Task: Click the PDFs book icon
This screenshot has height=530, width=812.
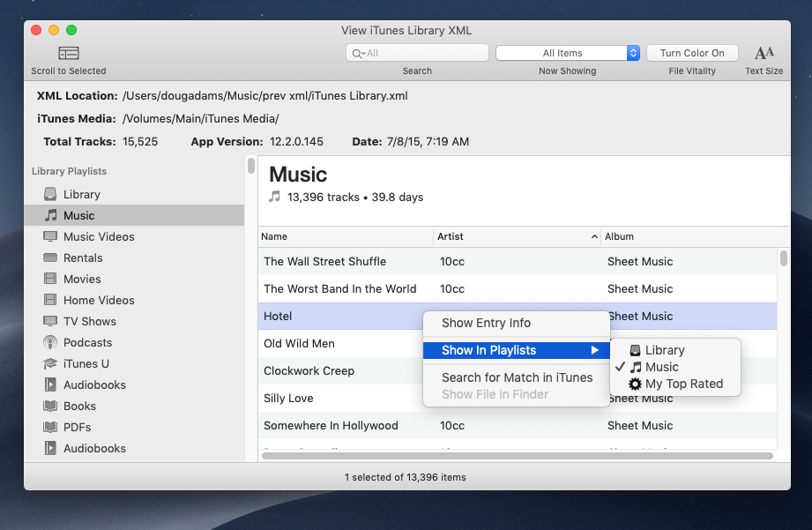Action: point(50,428)
